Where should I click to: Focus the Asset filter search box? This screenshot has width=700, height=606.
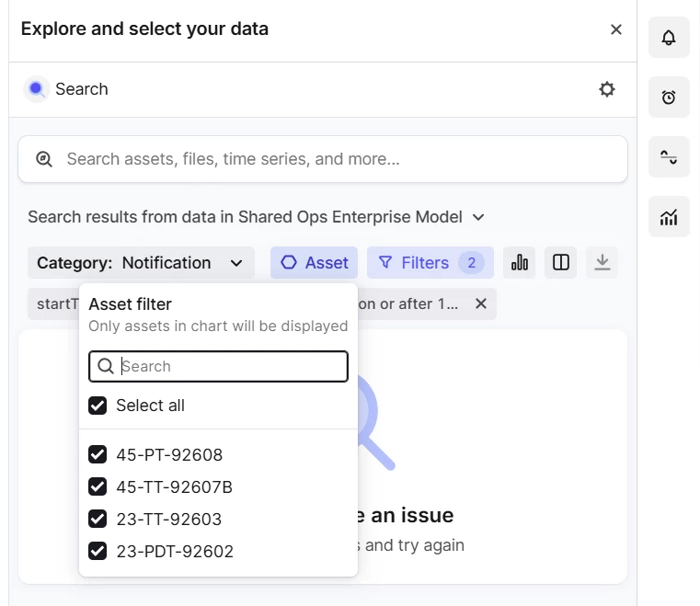click(218, 366)
